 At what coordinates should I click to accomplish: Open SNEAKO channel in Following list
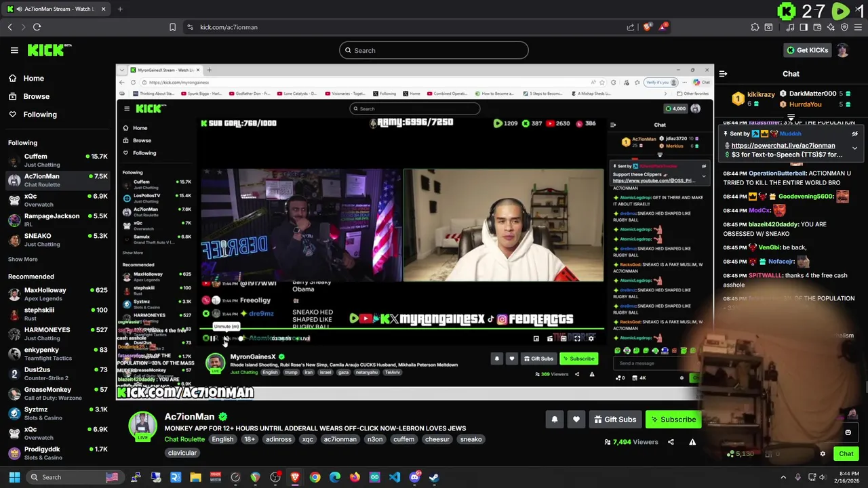point(58,240)
